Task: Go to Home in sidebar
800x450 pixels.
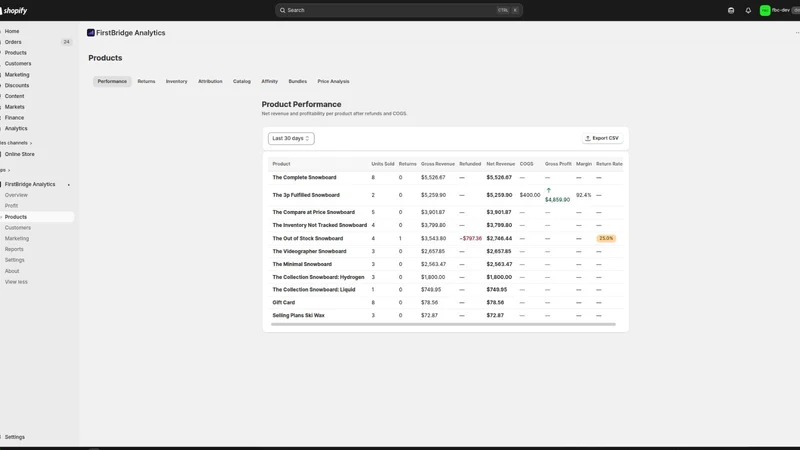Action: click(x=12, y=31)
